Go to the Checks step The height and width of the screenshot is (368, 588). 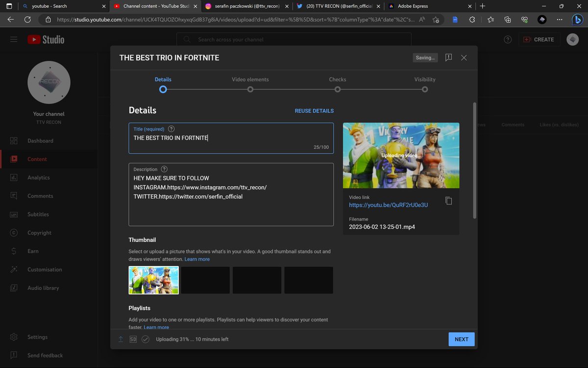click(338, 84)
